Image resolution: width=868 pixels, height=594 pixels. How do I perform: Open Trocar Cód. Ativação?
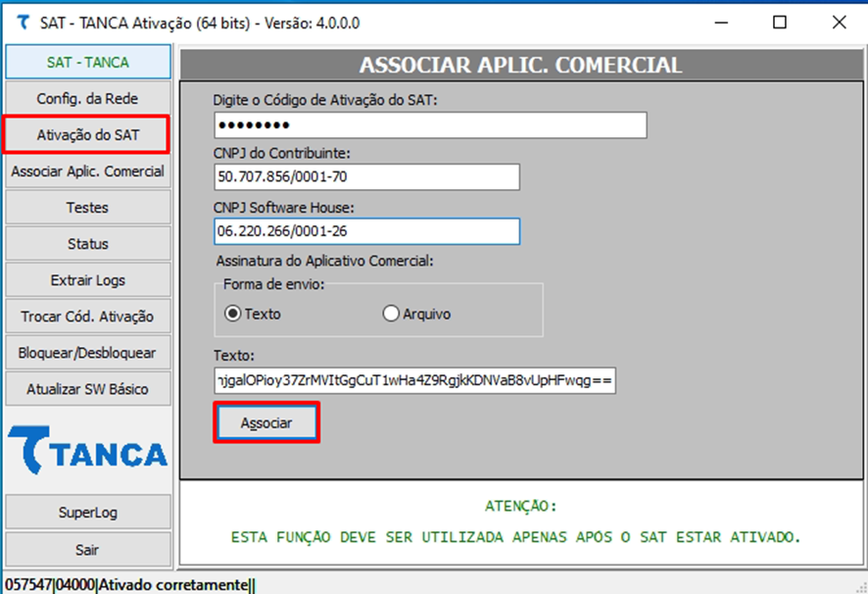(x=88, y=317)
